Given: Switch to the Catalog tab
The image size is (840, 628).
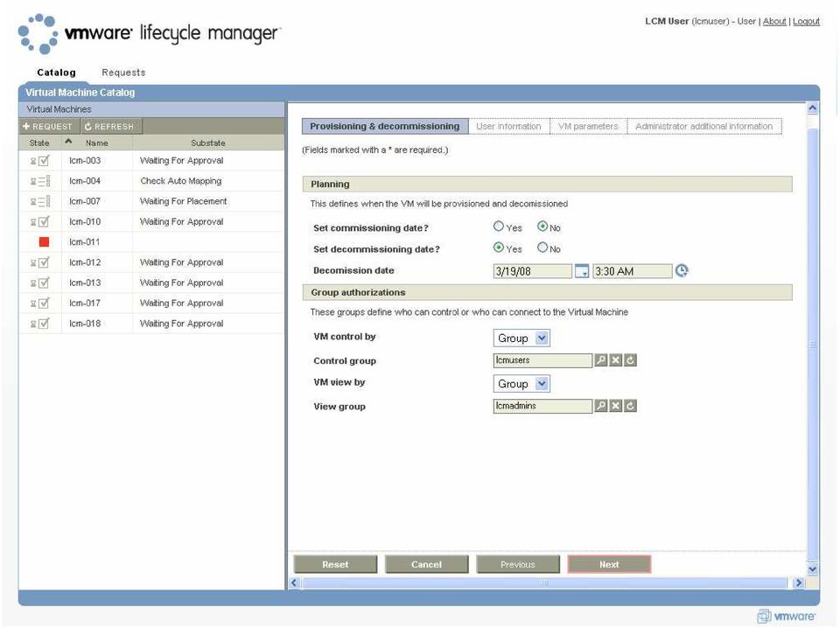Looking at the screenshot, I should [56, 73].
